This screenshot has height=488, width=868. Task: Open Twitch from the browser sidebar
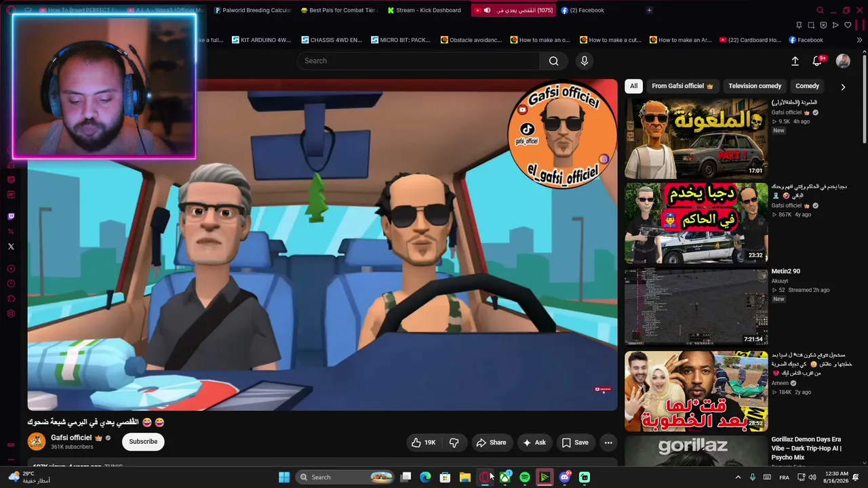(11, 217)
